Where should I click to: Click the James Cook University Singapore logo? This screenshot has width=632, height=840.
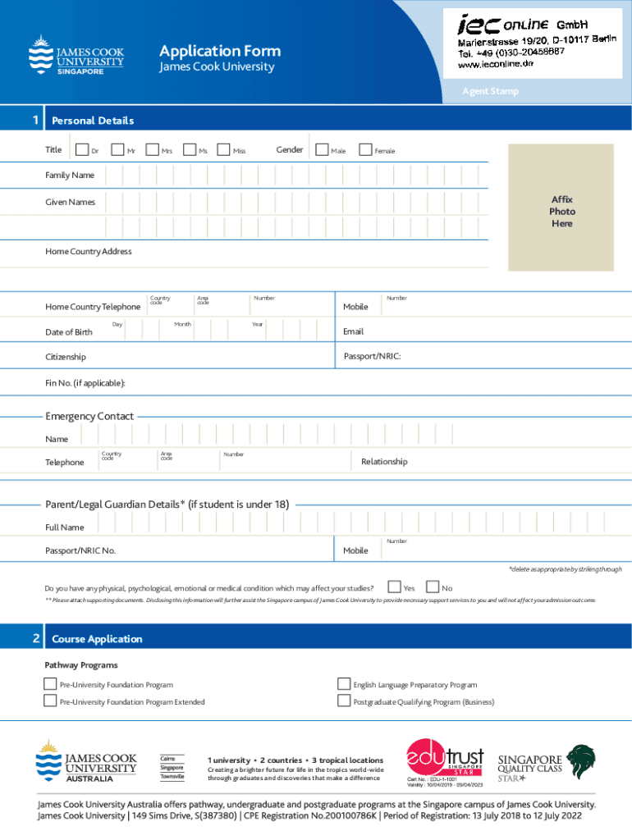click(76, 56)
